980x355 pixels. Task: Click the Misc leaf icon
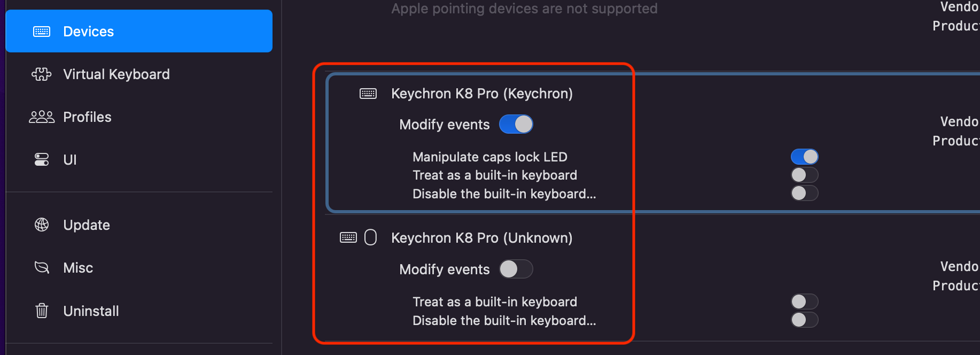click(42, 267)
